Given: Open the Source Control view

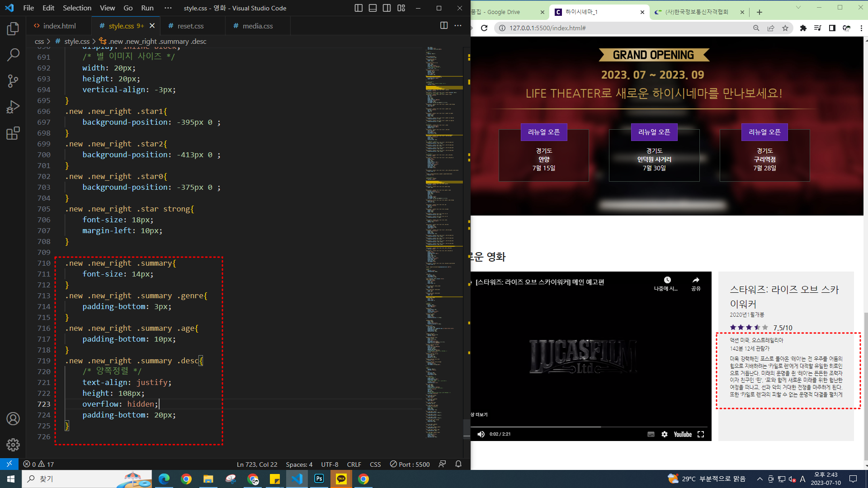Looking at the screenshot, I should pos(13,81).
